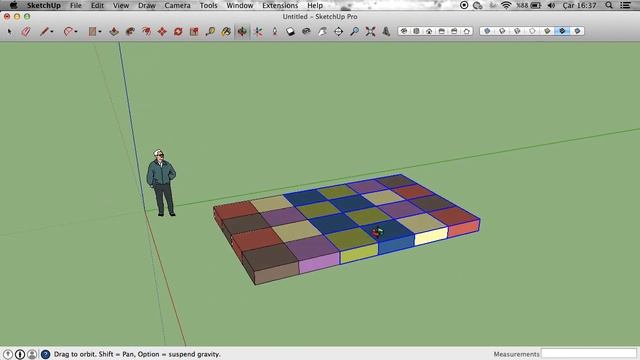Toggle the highlighted Orbit tool
Image resolution: width=640 pixels, height=360 pixels.
(242, 31)
